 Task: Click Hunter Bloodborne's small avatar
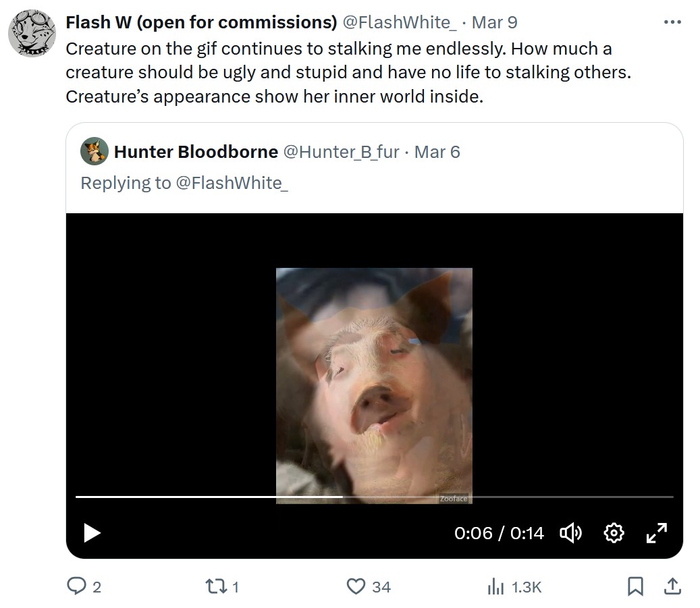pyautogui.click(x=95, y=151)
